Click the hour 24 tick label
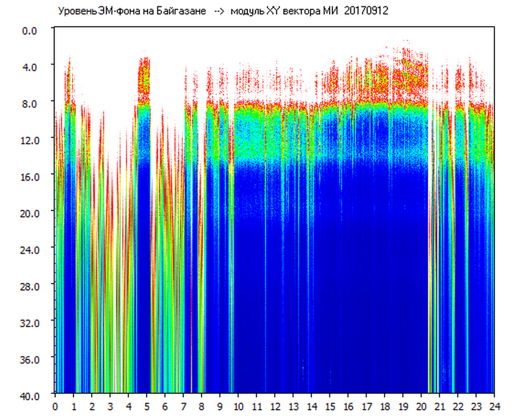Image resolution: width=512 pixels, height=420 pixels. [494, 406]
